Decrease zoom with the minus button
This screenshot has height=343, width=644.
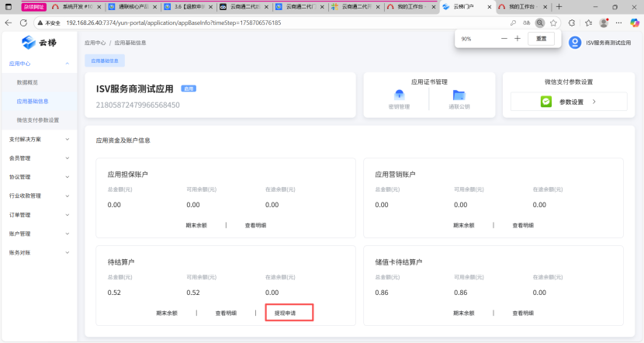(x=504, y=38)
